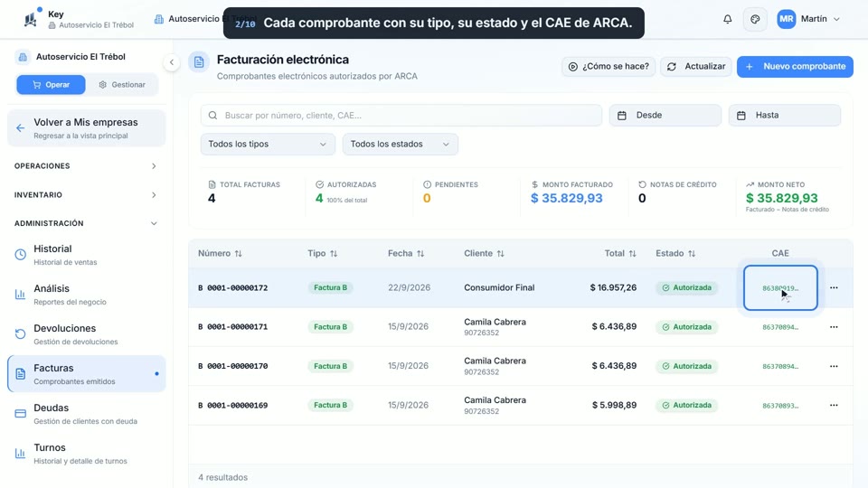Screen dimensions: 868x488
Task: Expand the Operaciones section
Action: (86, 166)
